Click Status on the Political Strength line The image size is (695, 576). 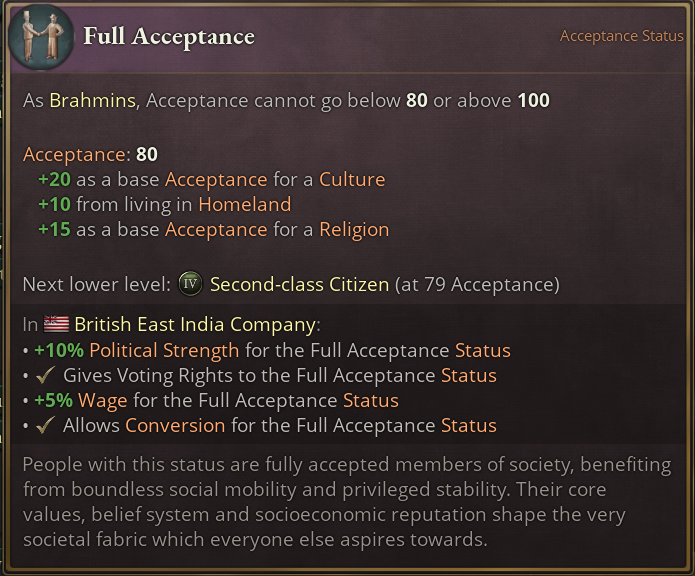coord(482,351)
